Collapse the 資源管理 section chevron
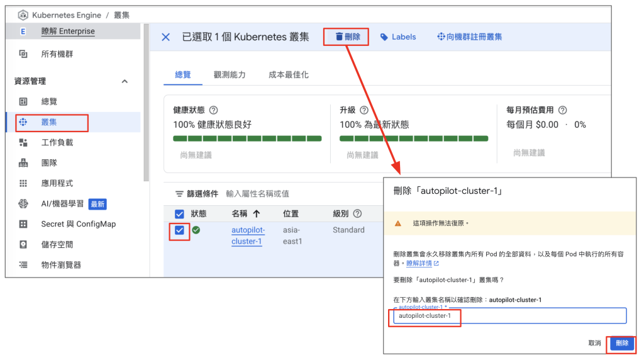 coord(125,81)
